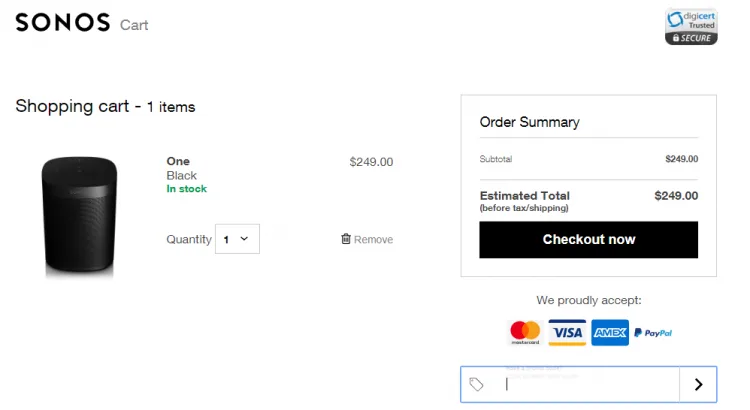Viewport: 750px width, 410px height.
Task: Click the DigiCert Trusted Secure badge
Action: click(x=691, y=26)
